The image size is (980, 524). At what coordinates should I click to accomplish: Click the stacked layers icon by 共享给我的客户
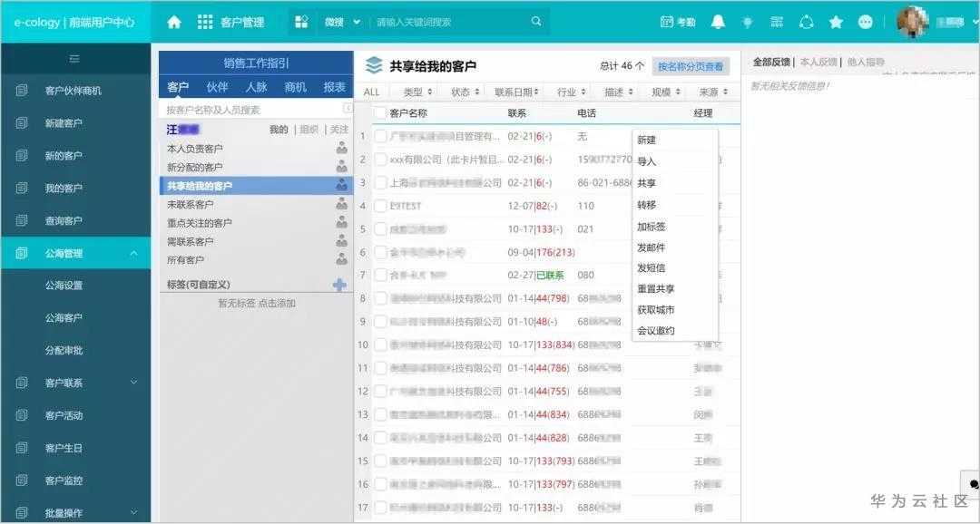(x=373, y=65)
